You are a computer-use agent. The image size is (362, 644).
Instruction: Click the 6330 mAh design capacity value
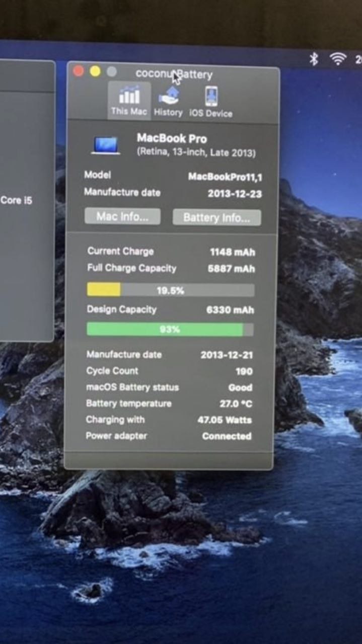click(x=230, y=310)
